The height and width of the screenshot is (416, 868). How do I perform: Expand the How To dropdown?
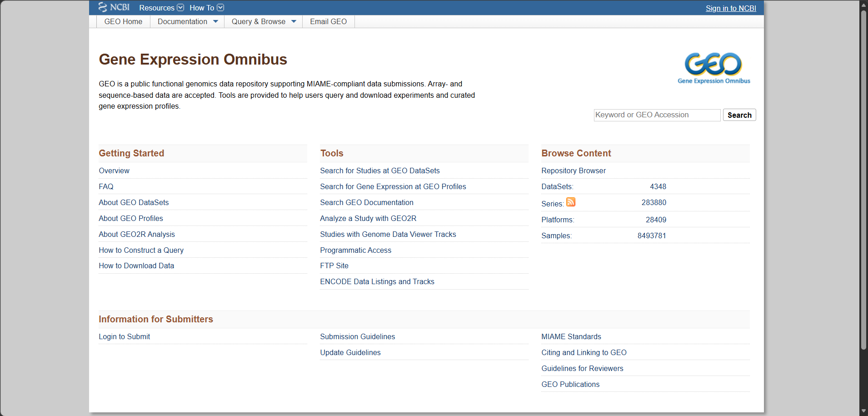tap(207, 8)
